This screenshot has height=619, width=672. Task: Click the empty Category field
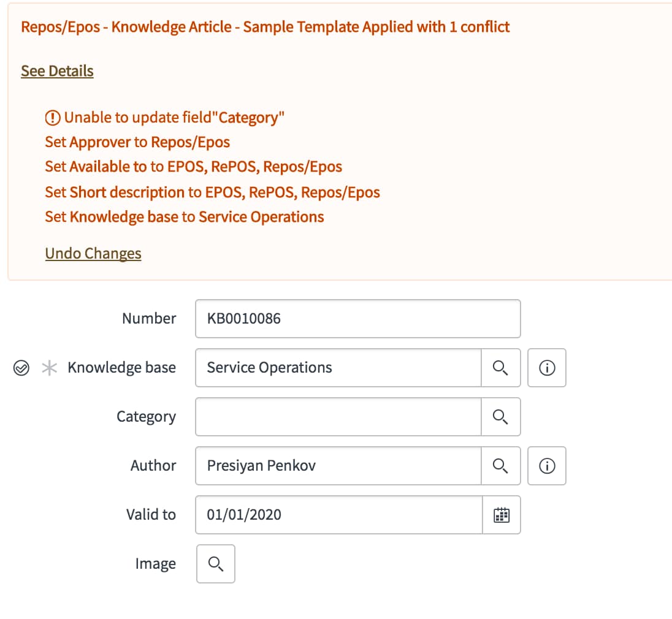click(x=338, y=417)
